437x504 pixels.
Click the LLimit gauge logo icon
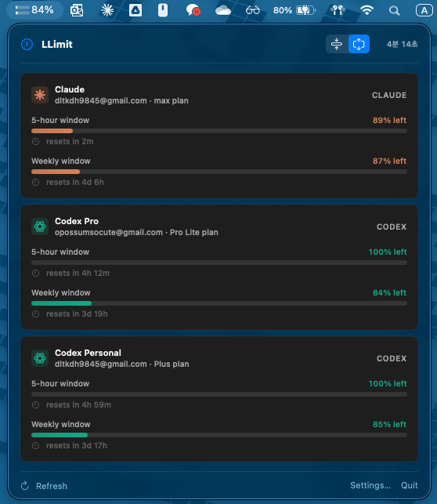[27, 44]
